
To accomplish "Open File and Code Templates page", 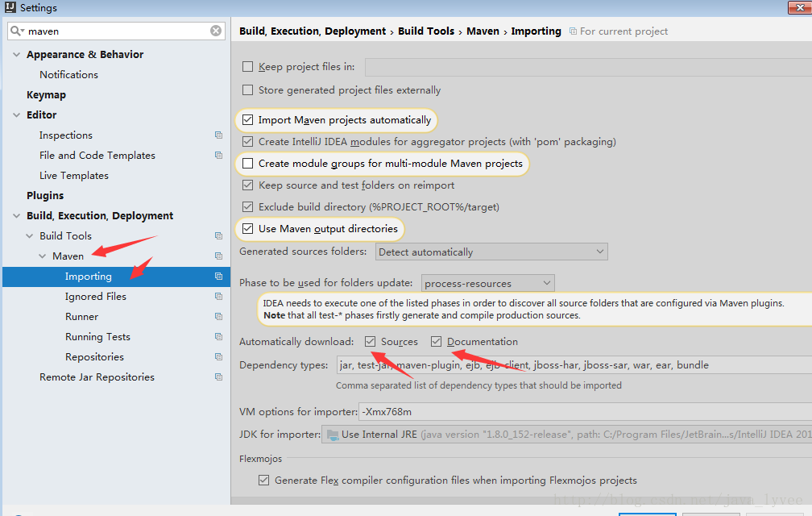I will [97, 156].
